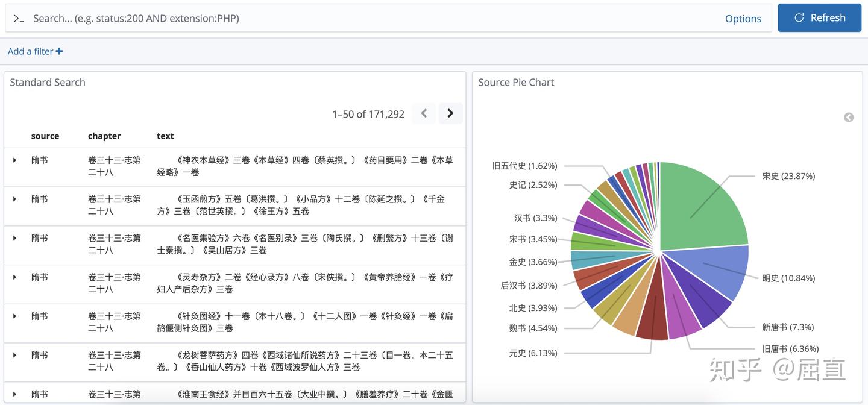
Task: Click the search query input field
Action: (362, 19)
